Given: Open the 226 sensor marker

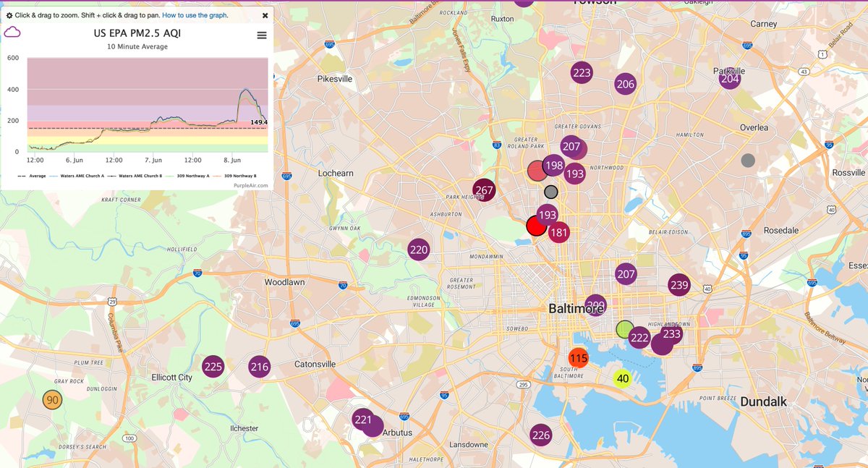Looking at the screenshot, I should (x=540, y=435).
